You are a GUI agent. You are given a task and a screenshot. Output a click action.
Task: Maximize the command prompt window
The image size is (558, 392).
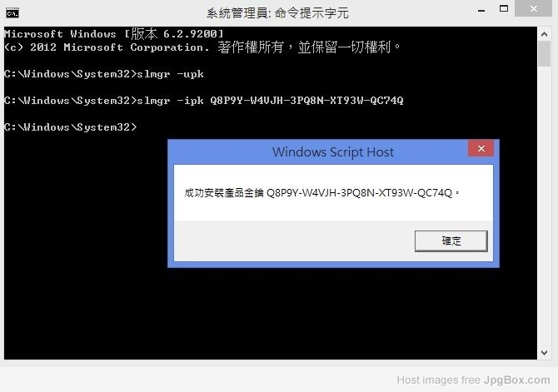click(504, 9)
